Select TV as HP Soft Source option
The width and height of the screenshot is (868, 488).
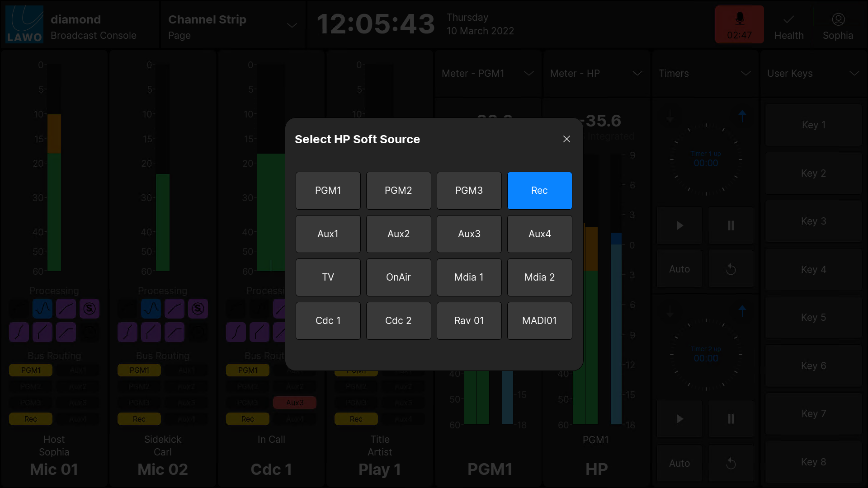click(327, 277)
